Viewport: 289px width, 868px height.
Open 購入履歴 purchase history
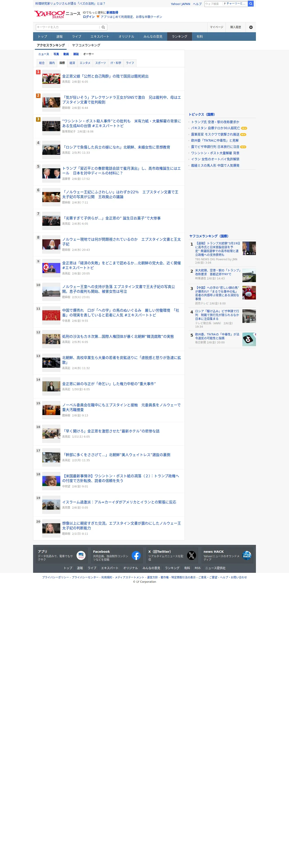pyautogui.click(x=235, y=27)
